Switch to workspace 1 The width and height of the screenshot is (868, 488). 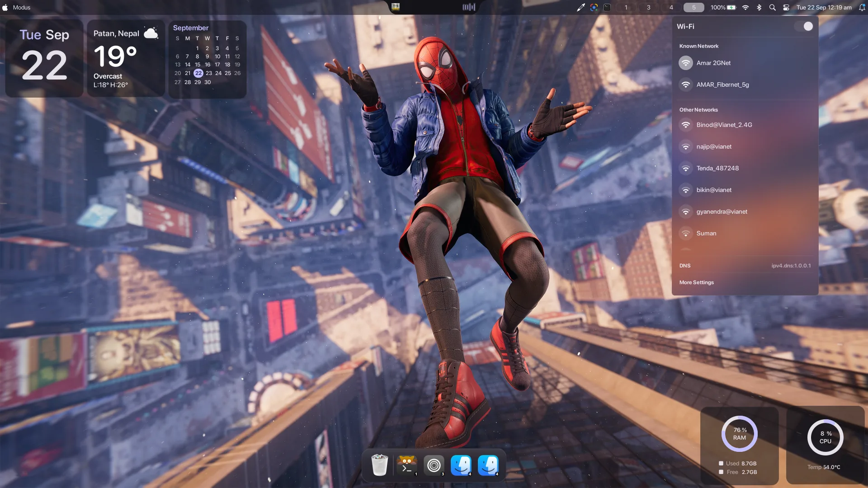[x=626, y=7]
